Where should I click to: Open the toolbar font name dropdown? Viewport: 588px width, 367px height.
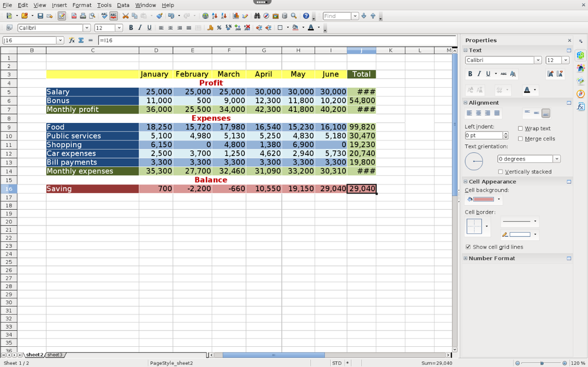86,28
